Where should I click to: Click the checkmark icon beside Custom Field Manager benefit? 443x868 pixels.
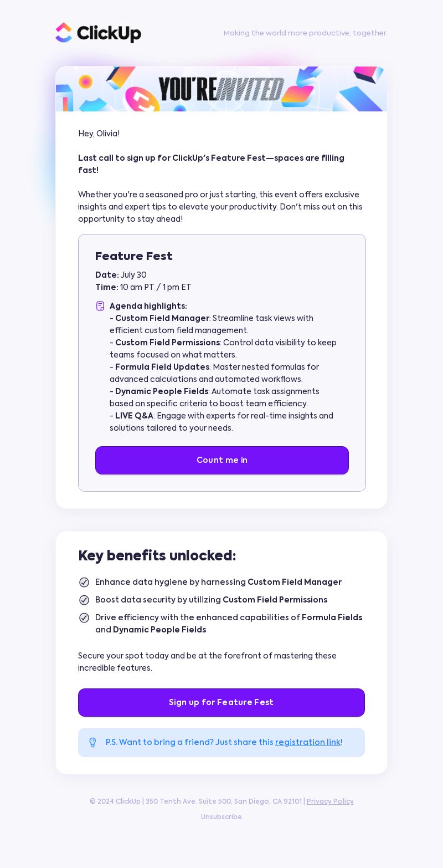coord(84,583)
